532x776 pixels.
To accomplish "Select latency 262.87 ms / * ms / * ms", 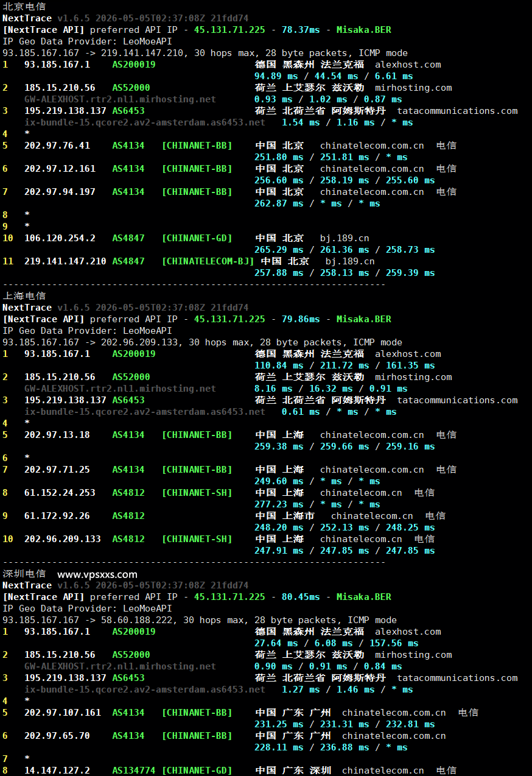I will [317, 203].
